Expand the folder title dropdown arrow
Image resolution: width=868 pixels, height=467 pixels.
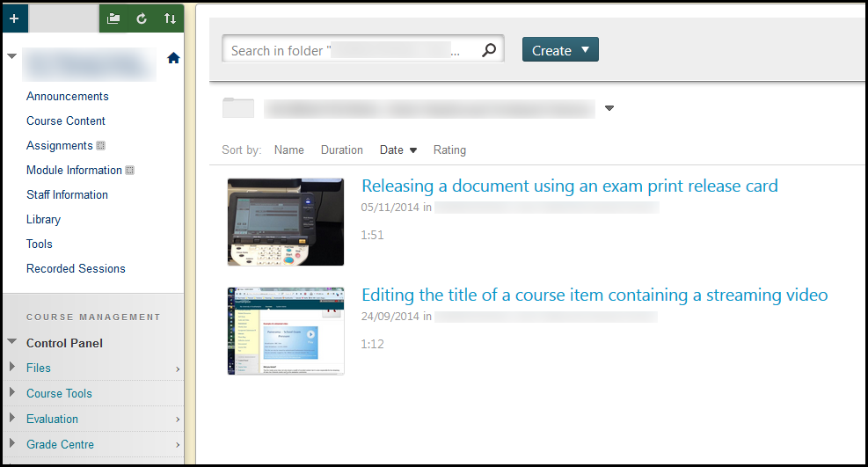coord(609,109)
